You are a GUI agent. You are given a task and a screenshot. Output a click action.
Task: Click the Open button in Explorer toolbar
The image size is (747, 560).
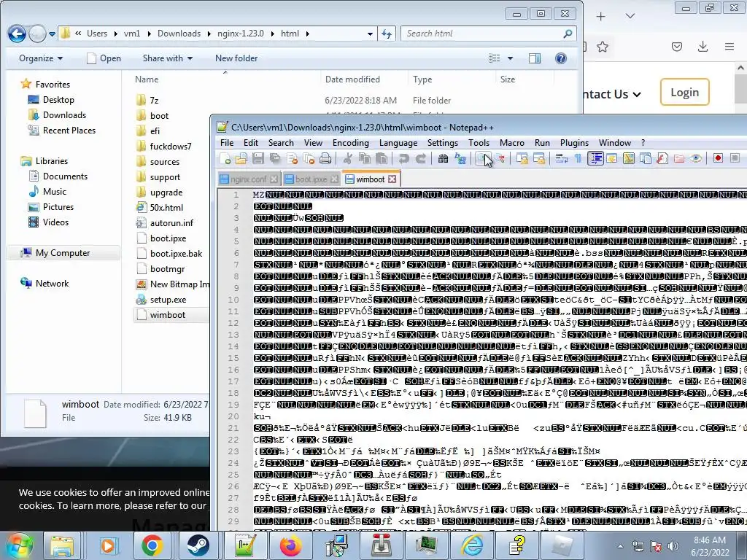(104, 58)
